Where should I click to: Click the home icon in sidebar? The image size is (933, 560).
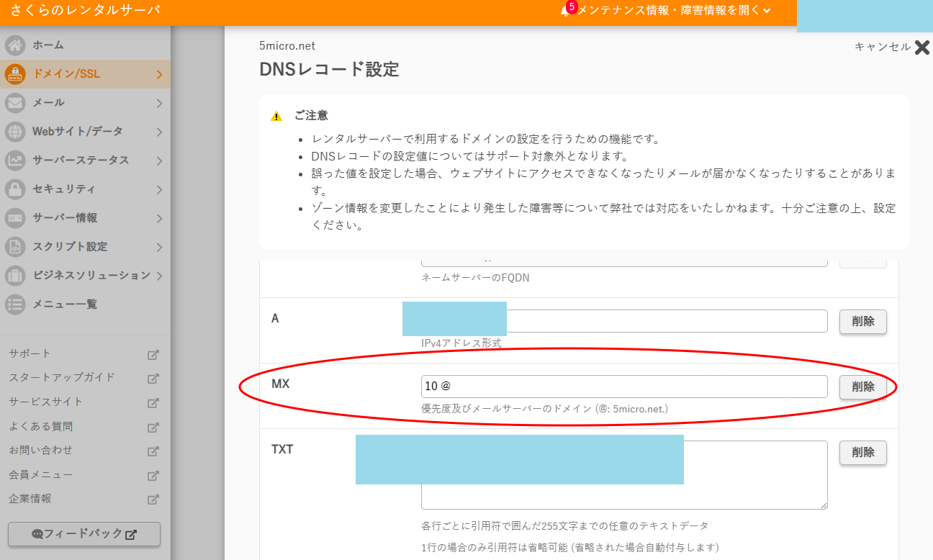pos(15,45)
